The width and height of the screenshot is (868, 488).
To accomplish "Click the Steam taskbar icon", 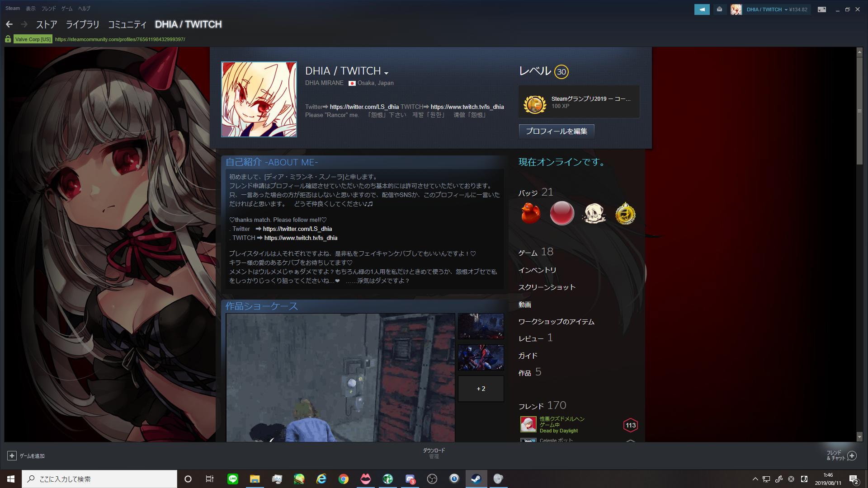I will click(476, 479).
